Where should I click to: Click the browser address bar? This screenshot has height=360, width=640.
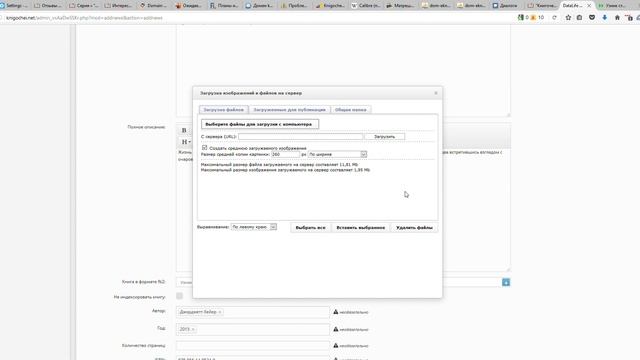[x=257, y=18]
